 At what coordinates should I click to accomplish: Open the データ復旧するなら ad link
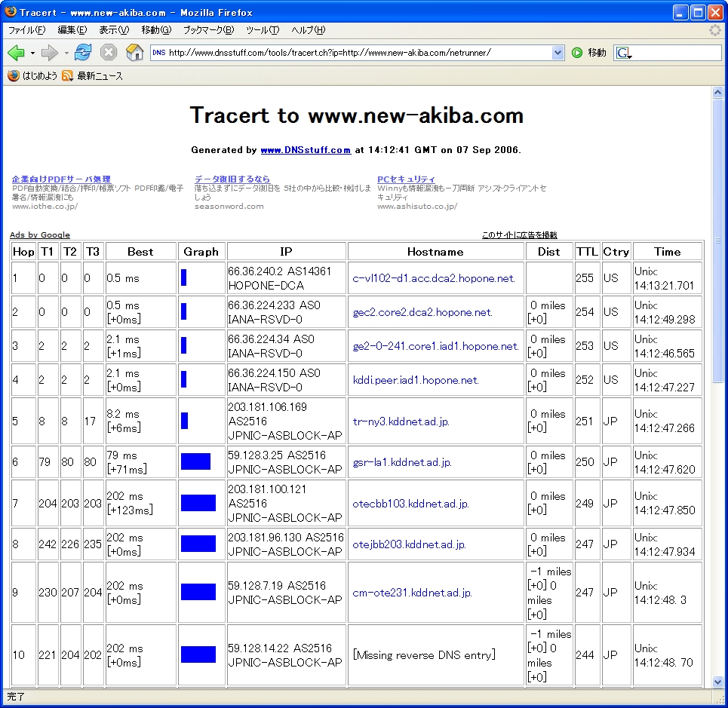232,179
